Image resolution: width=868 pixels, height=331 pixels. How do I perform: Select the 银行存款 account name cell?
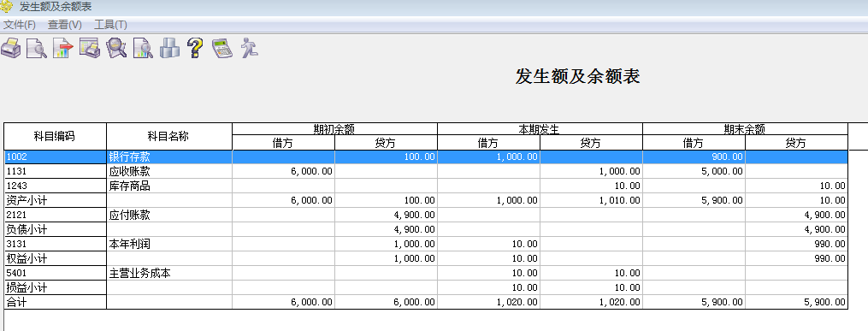pos(168,157)
